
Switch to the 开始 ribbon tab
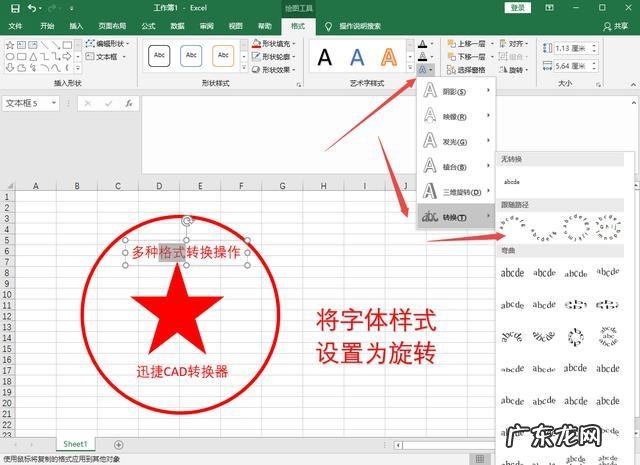pyautogui.click(x=47, y=26)
